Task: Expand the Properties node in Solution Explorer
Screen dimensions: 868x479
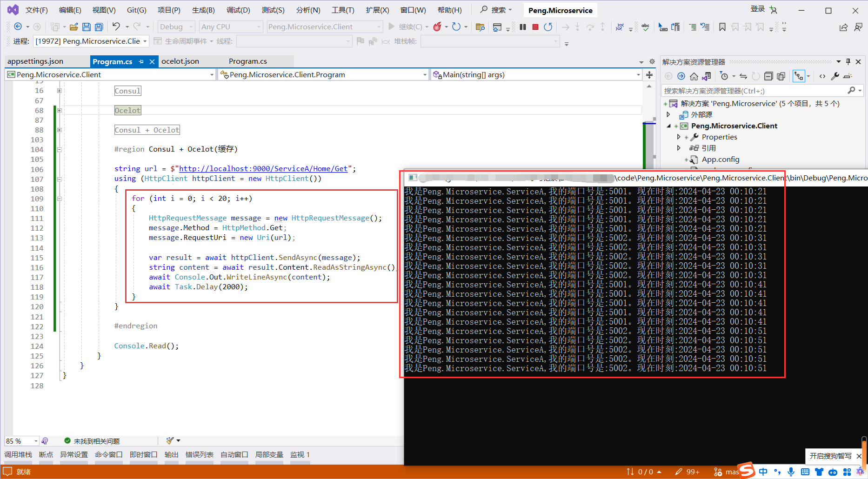Action: point(679,137)
